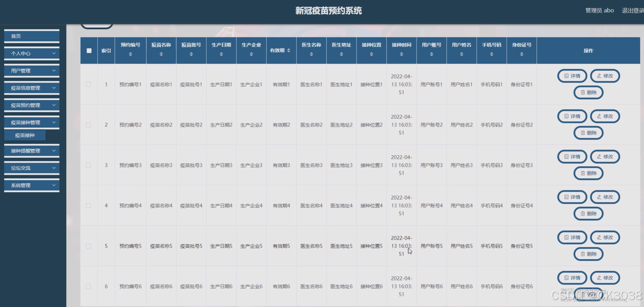Check the checkbox for row 5
The height and width of the screenshot is (307, 644).
[89, 246]
